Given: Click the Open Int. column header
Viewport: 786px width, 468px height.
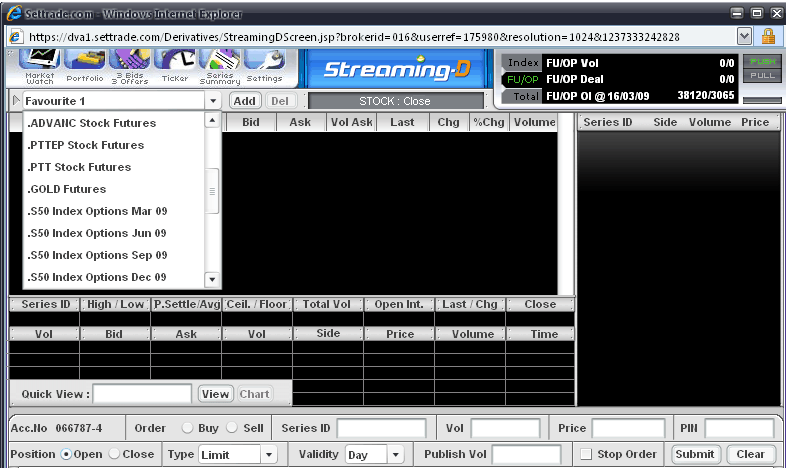Looking at the screenshot, I should coord(399,304).
